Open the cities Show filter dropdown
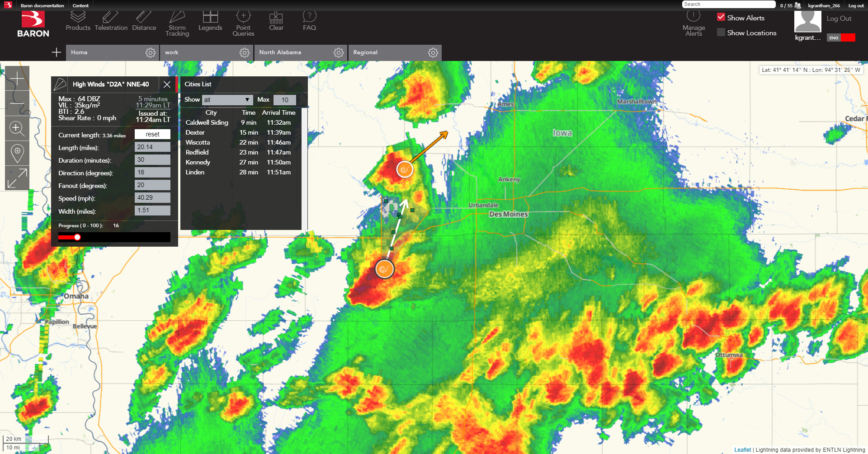Screen dimensions: 868x454 227,99
